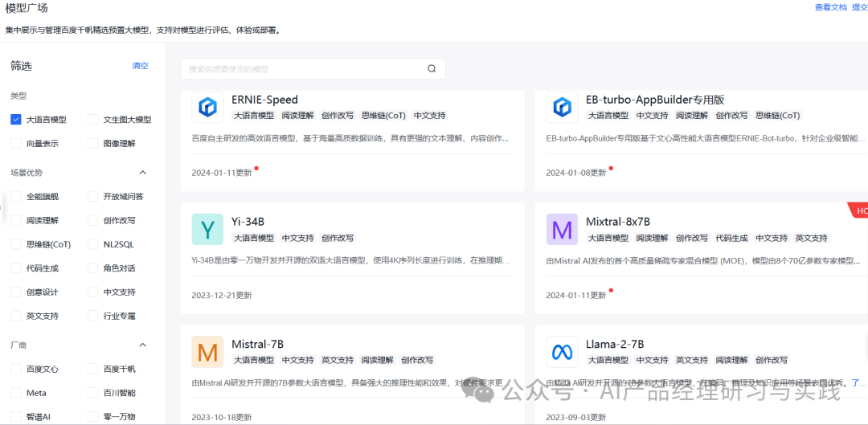The width and height of the screenshot is (868, 425).
Task: Enable the 阅读理解 filter checkbox
Action: [16, 220]
